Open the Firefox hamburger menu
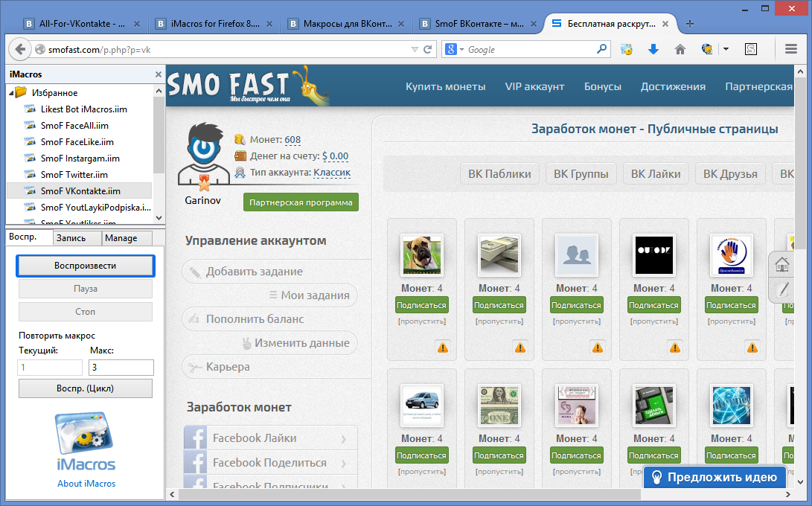The height and width of the screenshot is (506, 812). [x=790, y=49]
